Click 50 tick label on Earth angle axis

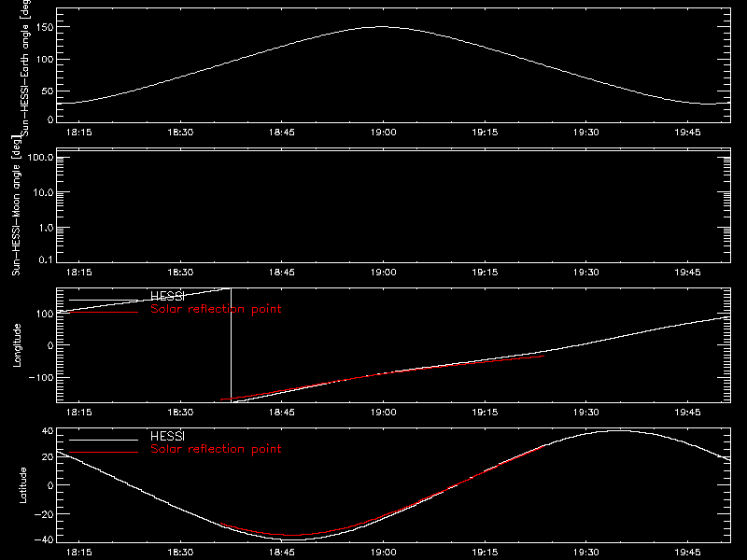[48, 91]
